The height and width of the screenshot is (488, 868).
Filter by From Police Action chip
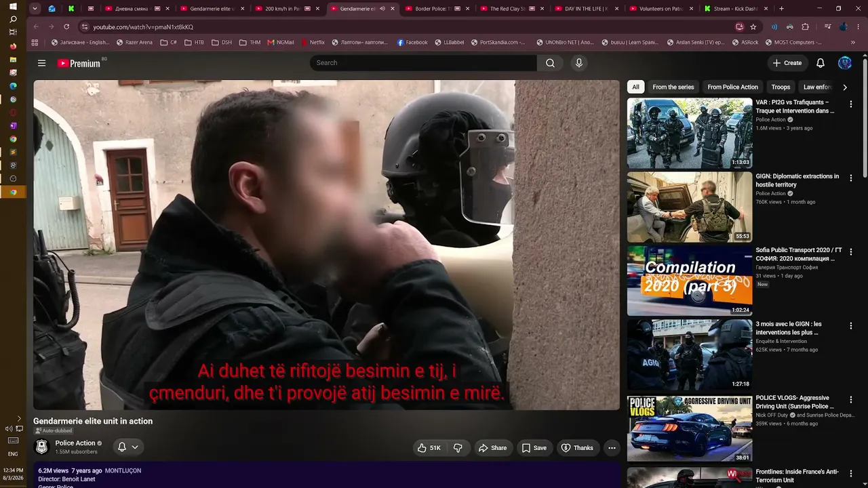733,87
